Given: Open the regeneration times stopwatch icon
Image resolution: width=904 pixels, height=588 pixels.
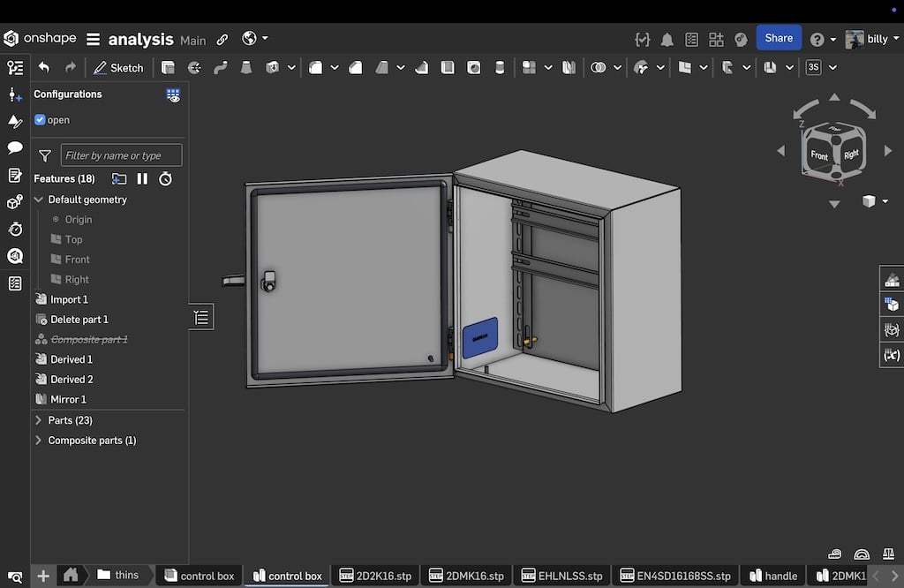Looking at the screenshot, I should (165, 179).
